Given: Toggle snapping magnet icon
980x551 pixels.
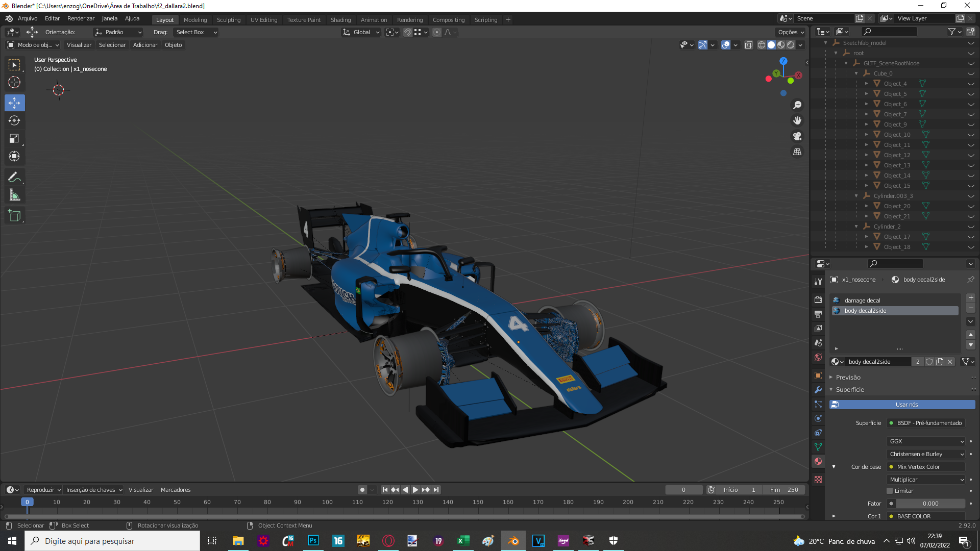Looking at the screenshot, I should (x=408, y=32).
